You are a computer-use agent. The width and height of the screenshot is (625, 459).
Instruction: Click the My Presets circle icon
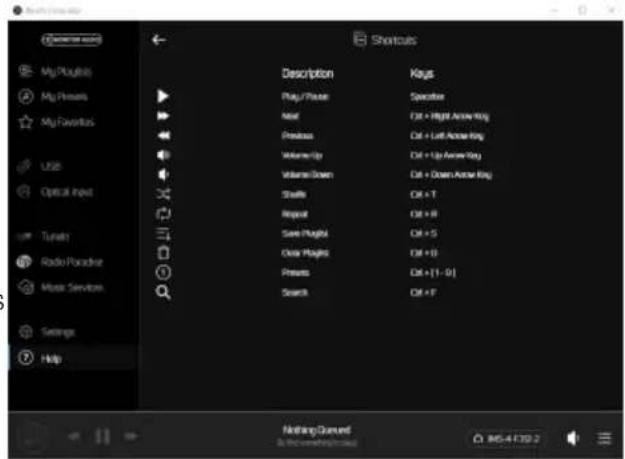coord(26,97)
